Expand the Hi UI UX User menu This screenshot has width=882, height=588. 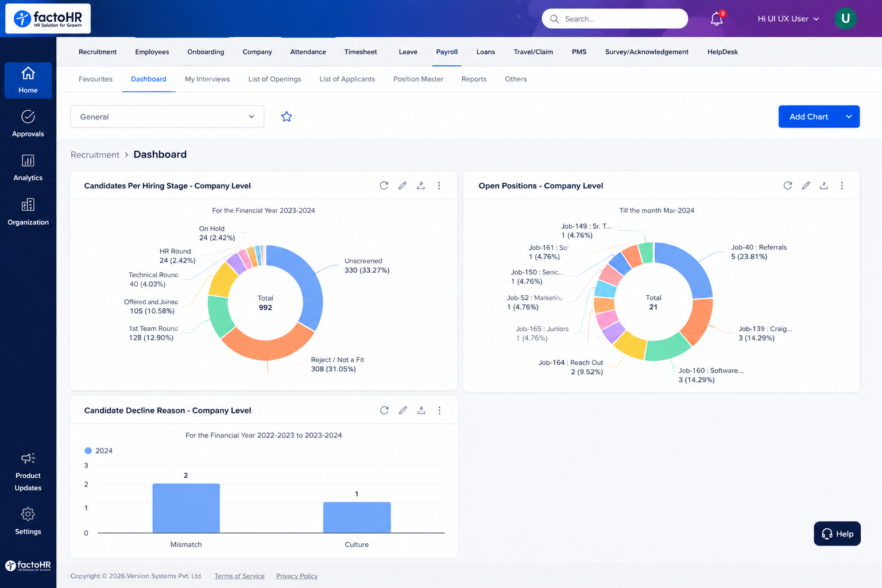pyautogui.click(x=788, y=19)
